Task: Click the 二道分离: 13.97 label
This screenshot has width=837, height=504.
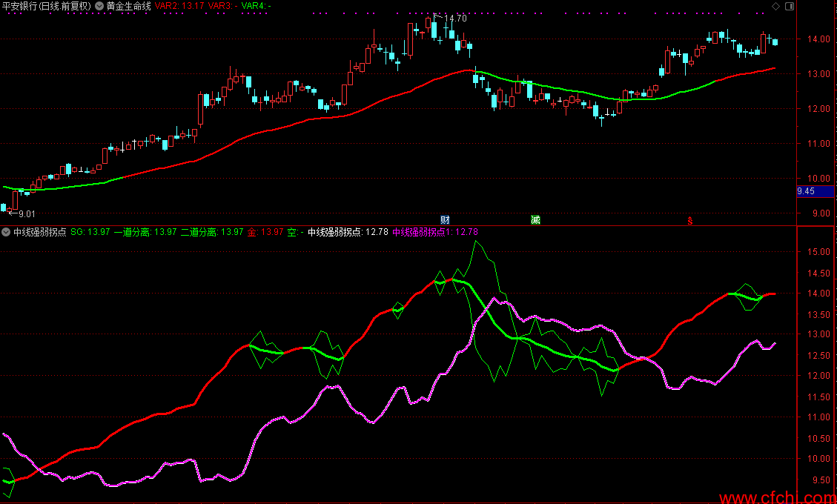Action: pyautogui.click(x=212, y=232)
